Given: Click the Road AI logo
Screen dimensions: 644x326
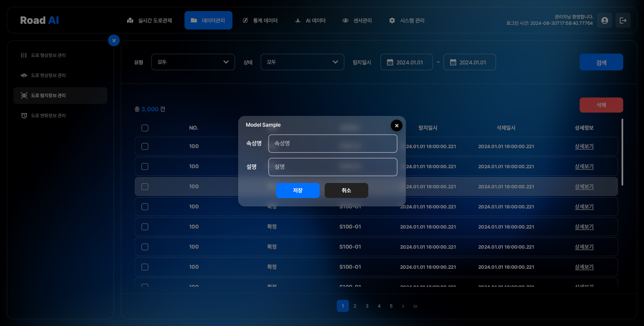Looking at the screenshot, I should pyautogui.click(x=40, y=20).
